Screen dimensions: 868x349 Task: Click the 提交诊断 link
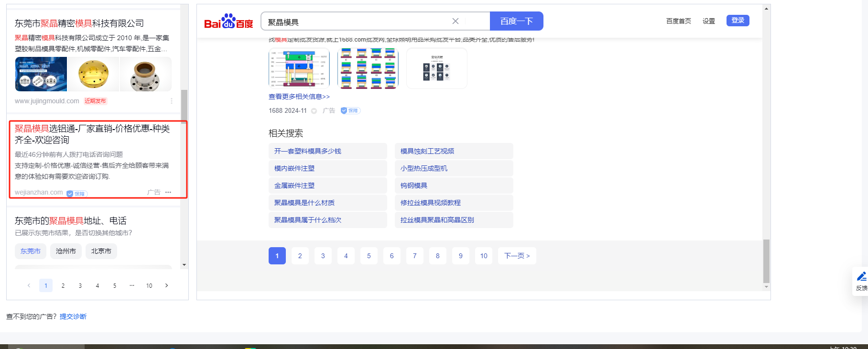point(73,316)
